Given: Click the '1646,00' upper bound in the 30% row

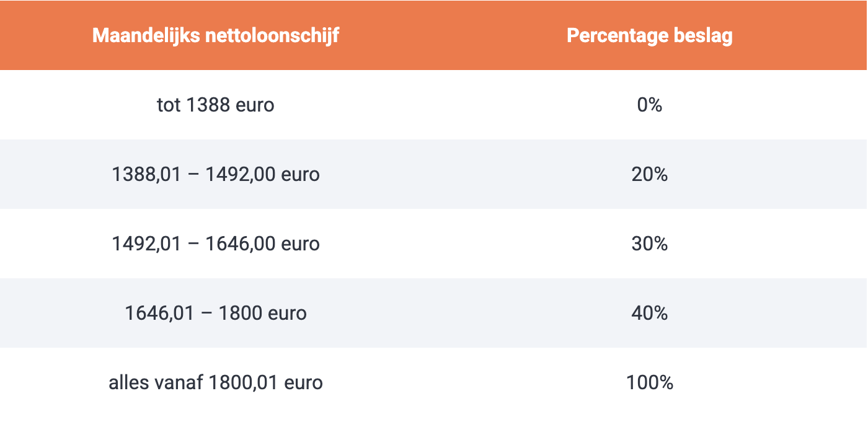Looking at the screenshot, I should tap(241, 244).
